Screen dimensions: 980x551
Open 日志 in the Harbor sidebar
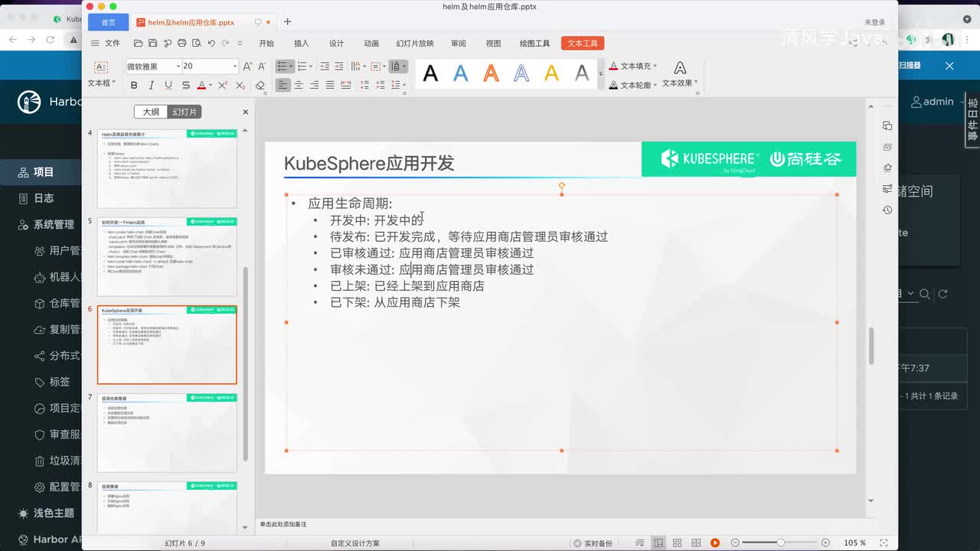pyautogui.click(x=43, y=198)
